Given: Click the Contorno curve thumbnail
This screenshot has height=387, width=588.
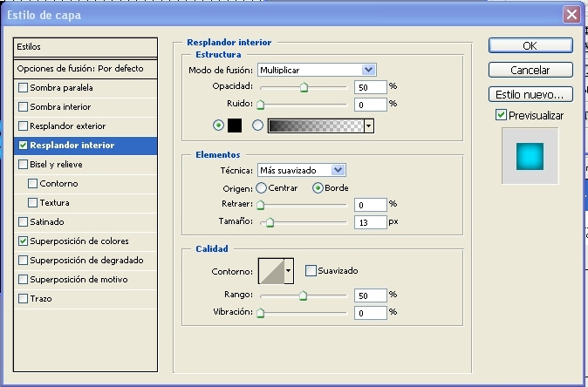Looking at the screenshot, I should tap(271, 271).
